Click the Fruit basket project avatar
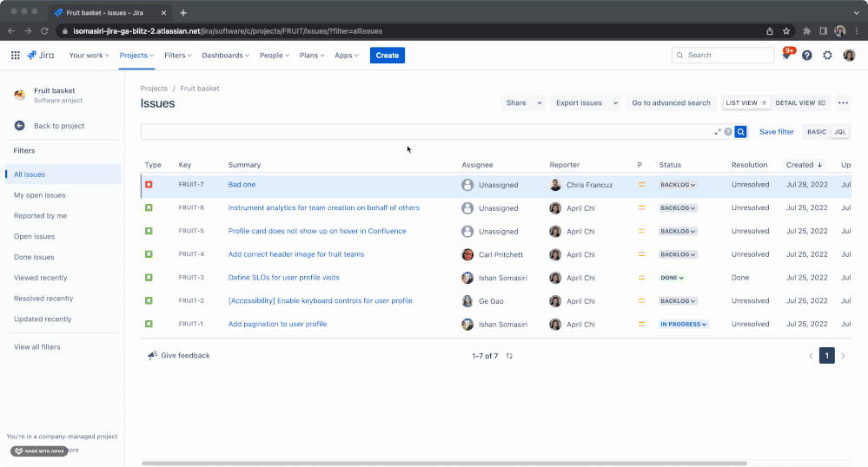The image size is (868, 467). [20, 95]
